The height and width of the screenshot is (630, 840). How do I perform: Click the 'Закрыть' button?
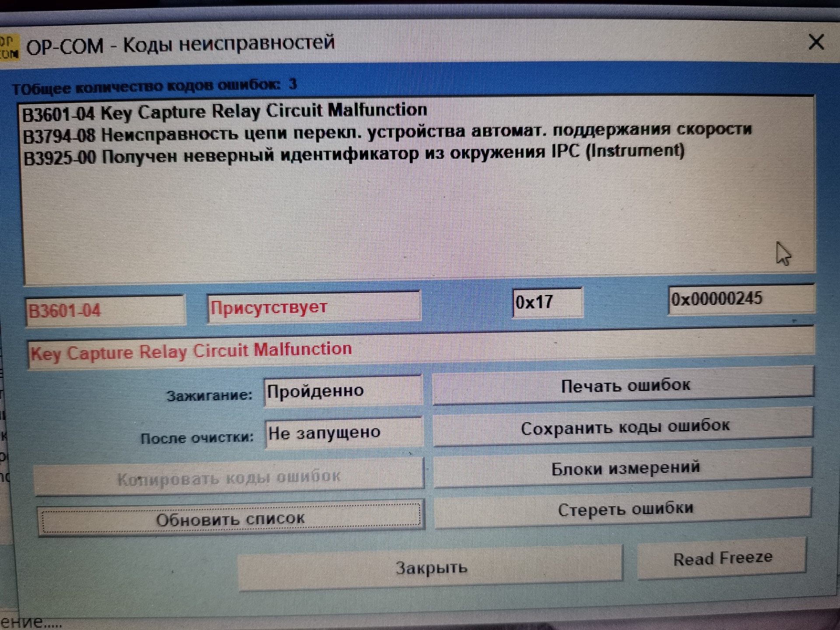point(430,568)
